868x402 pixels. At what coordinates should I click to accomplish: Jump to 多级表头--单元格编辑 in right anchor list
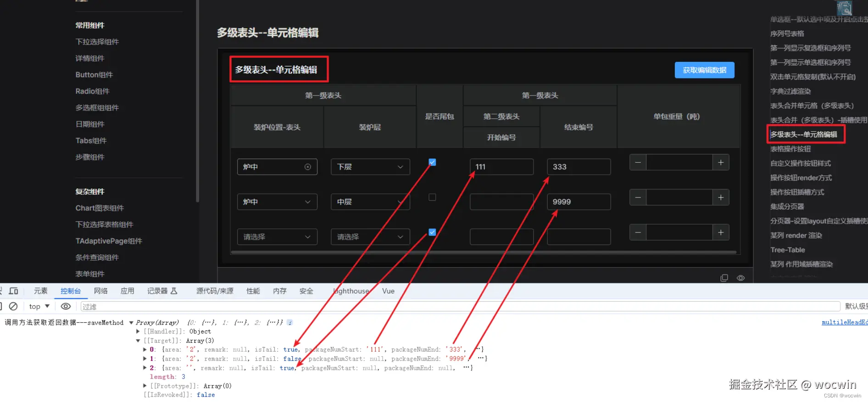[803, 134]
